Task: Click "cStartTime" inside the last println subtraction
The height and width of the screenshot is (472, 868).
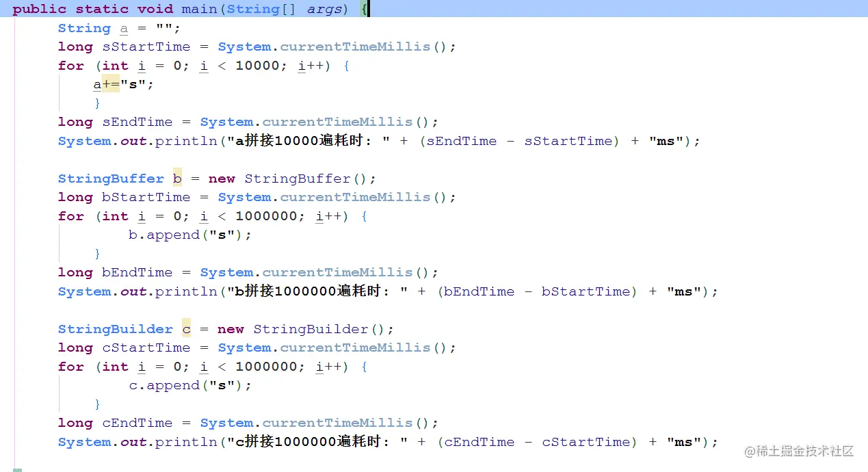Action: (x=586, y=442)
